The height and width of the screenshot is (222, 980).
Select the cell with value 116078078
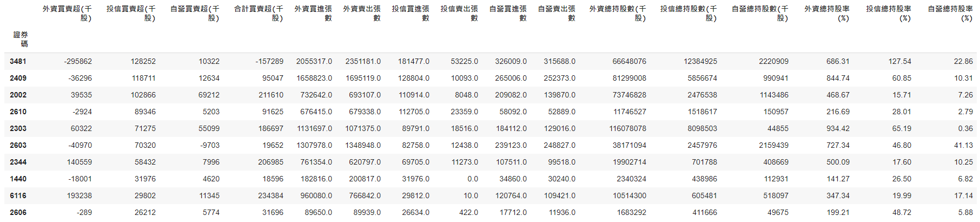[627, 129]
